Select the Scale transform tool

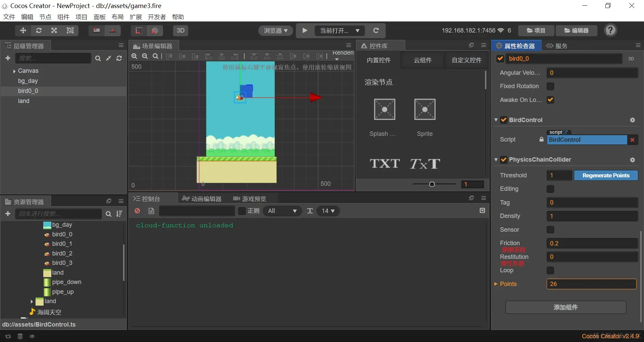pos(54,31)
